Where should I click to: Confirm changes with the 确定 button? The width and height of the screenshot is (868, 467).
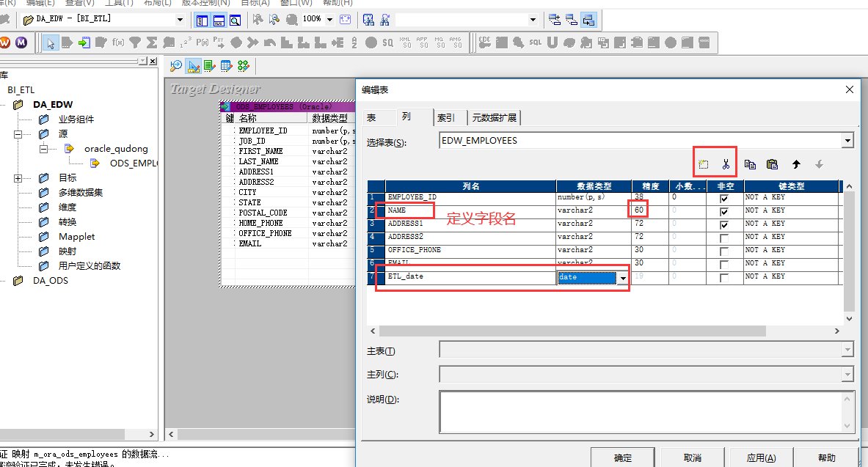click(x=621, y=457)
